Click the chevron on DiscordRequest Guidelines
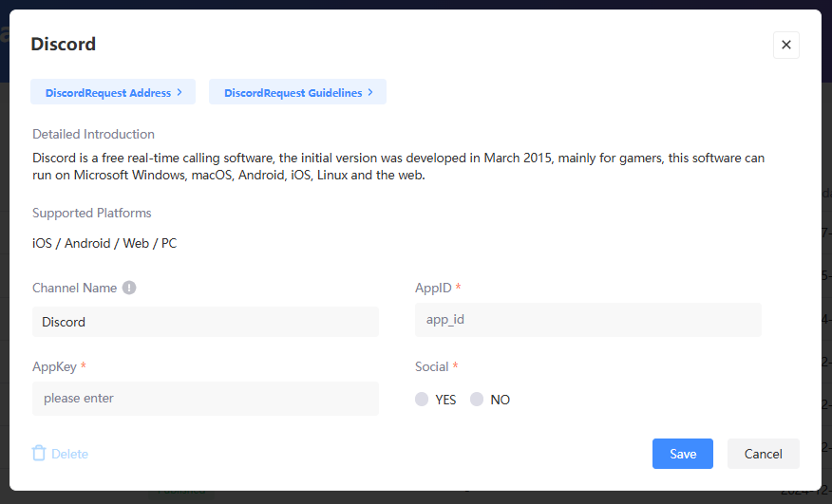 [x=370, y=92]
